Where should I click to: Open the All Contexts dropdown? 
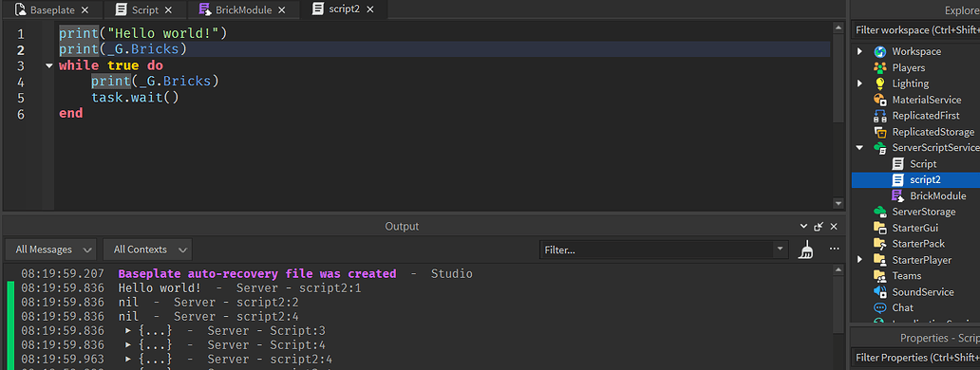coord(147,250)
